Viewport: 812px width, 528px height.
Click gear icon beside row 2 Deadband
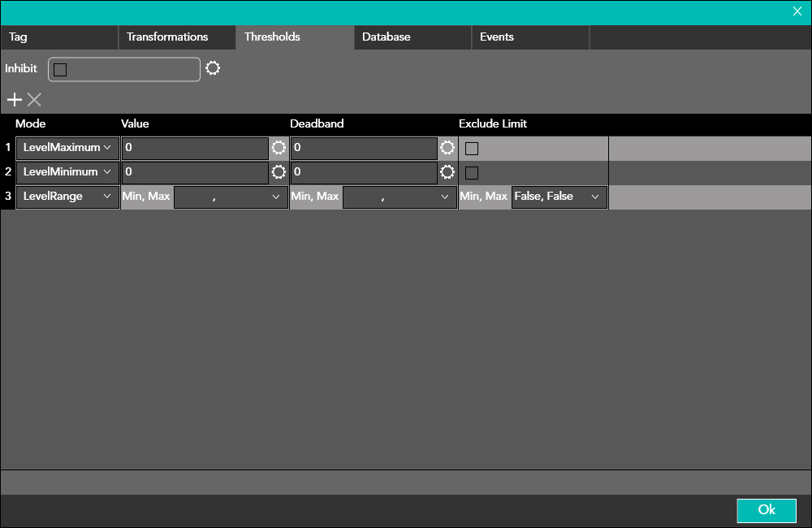(447, 172)
